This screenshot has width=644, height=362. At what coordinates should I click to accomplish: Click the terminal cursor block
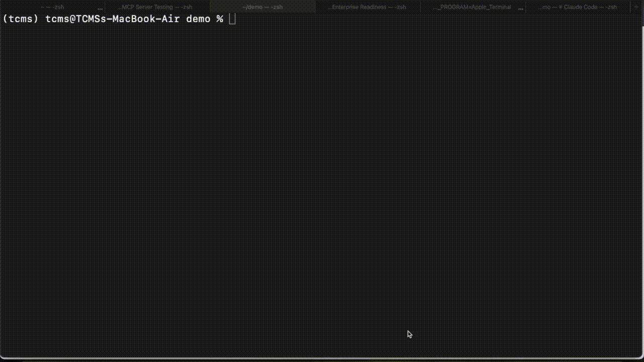[232, 19]
